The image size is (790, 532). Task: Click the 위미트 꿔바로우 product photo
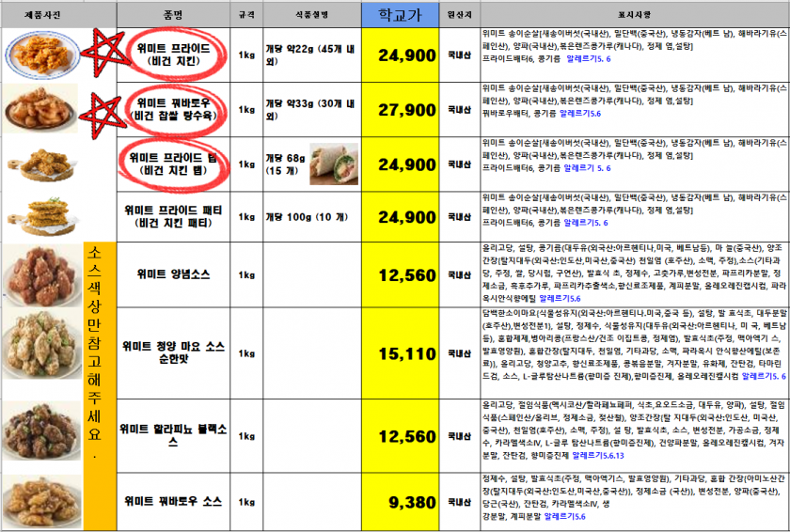40,108
